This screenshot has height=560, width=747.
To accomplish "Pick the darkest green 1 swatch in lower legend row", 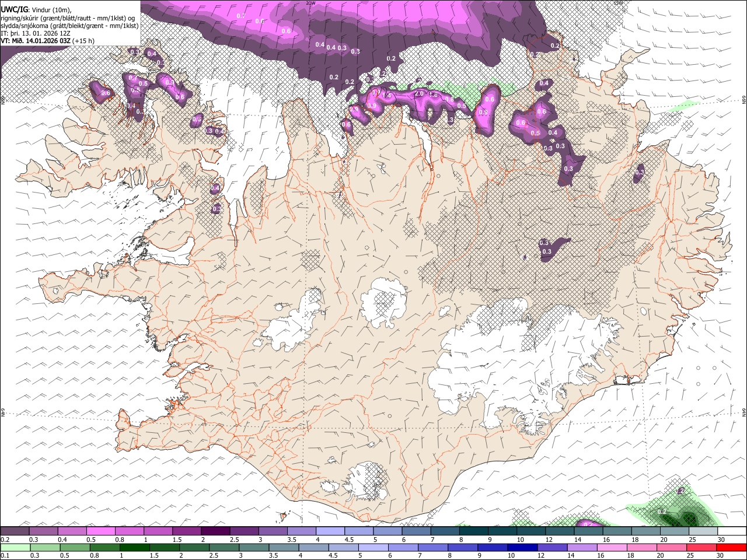I will [134, 548].
